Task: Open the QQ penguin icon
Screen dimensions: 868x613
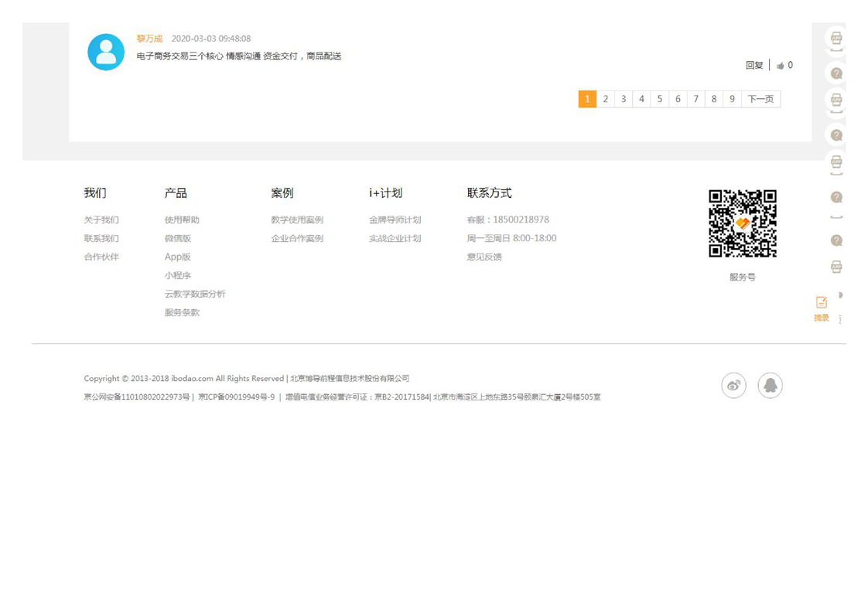Action: pos(770,385)
